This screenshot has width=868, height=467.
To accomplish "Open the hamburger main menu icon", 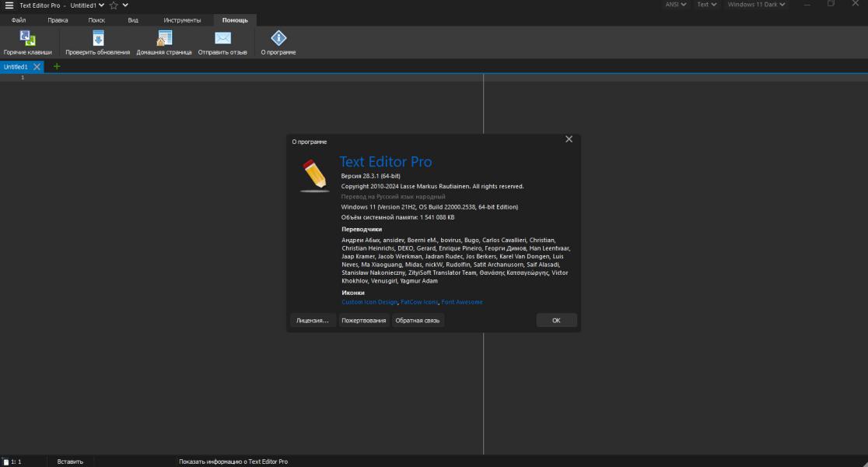I will click(9, 5).
